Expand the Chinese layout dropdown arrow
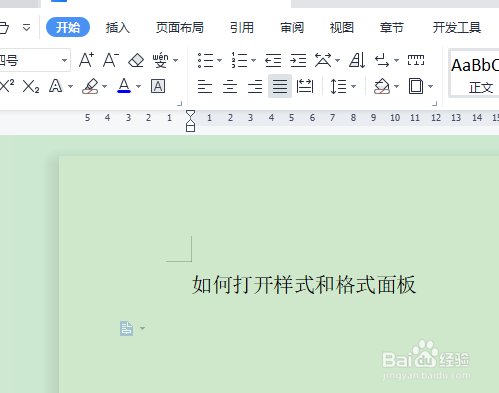 coord(337,61)
